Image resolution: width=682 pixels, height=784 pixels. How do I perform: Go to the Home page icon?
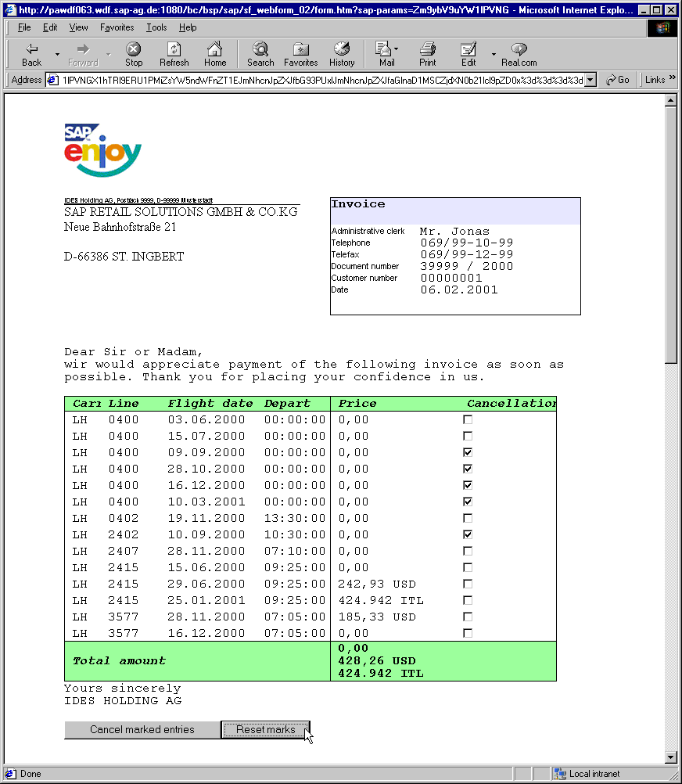[x=215, y=49]
